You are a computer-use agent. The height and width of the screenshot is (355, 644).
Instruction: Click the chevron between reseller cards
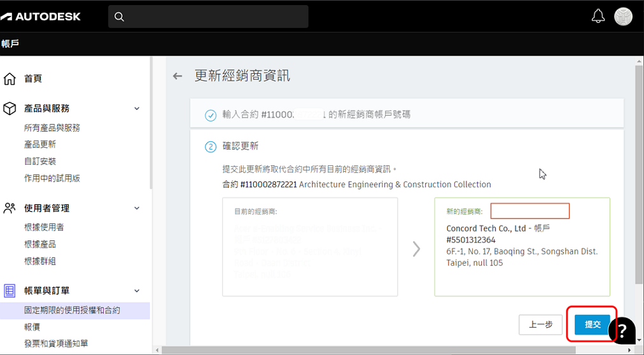416,249
